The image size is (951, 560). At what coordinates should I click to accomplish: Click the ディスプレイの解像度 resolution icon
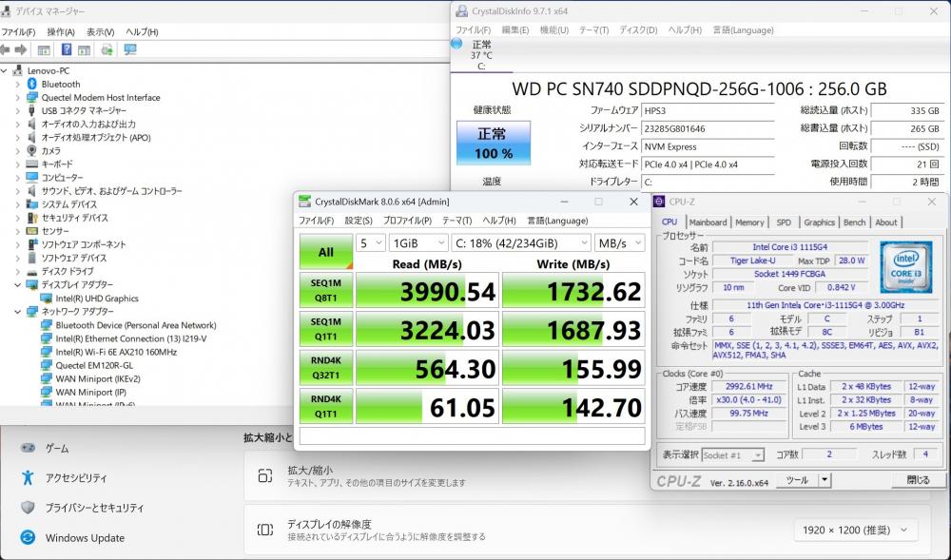point(265,530)
